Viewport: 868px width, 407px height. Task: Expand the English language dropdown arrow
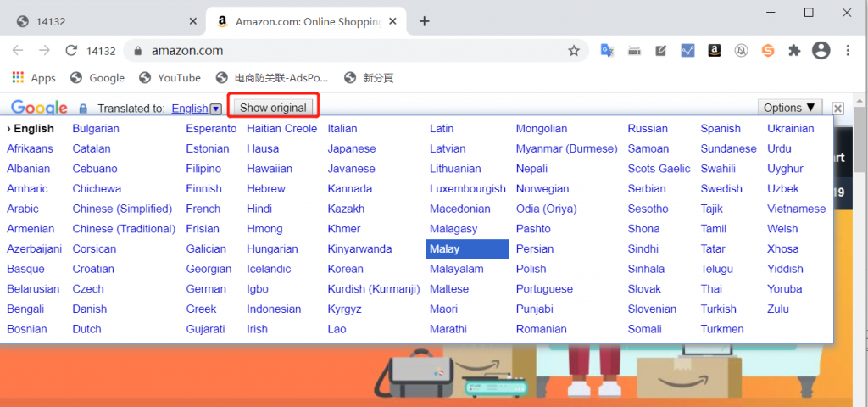point(216,109)
